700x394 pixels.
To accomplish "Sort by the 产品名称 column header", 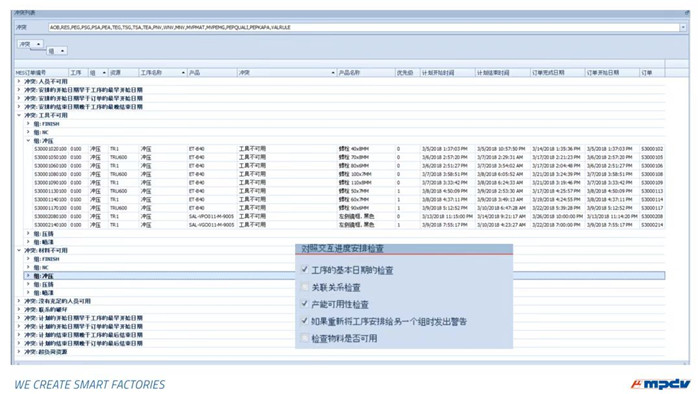I will pos(366,72).
